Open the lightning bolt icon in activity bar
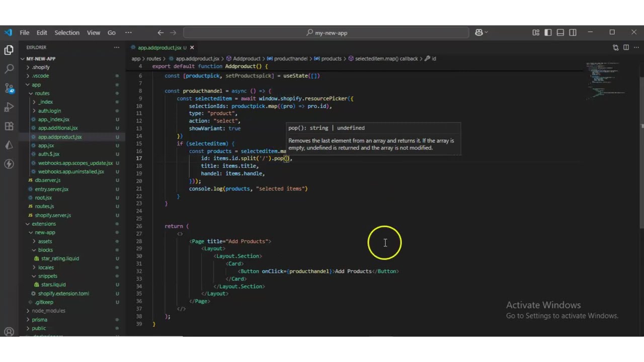 (9, 164)
